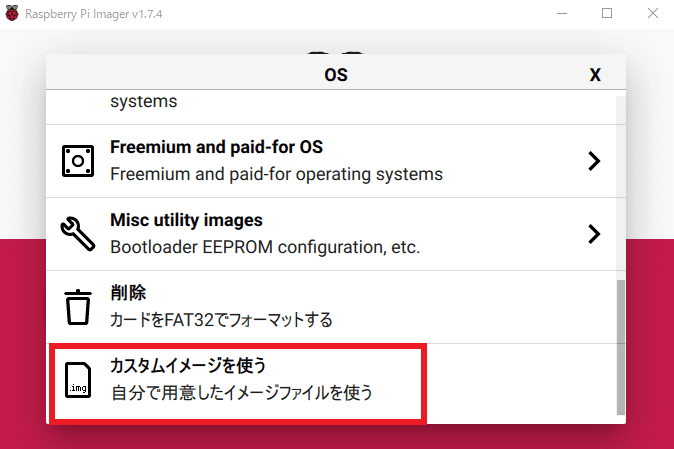The height and width of the screenshot is (449, 674).
Task: Click 'Freemium and paid-for operating systems' description
Action: (276, 174)
